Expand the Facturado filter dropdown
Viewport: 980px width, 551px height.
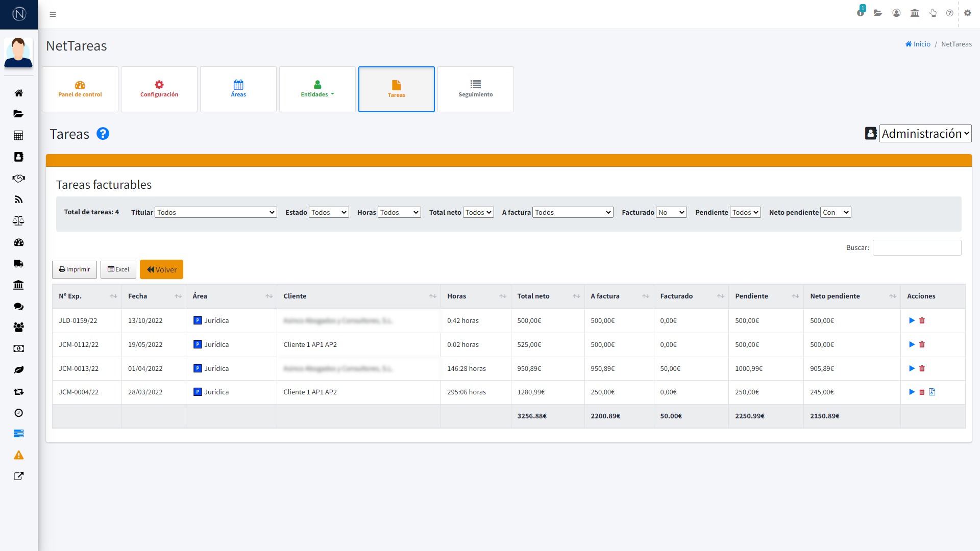tap(671, 212)
